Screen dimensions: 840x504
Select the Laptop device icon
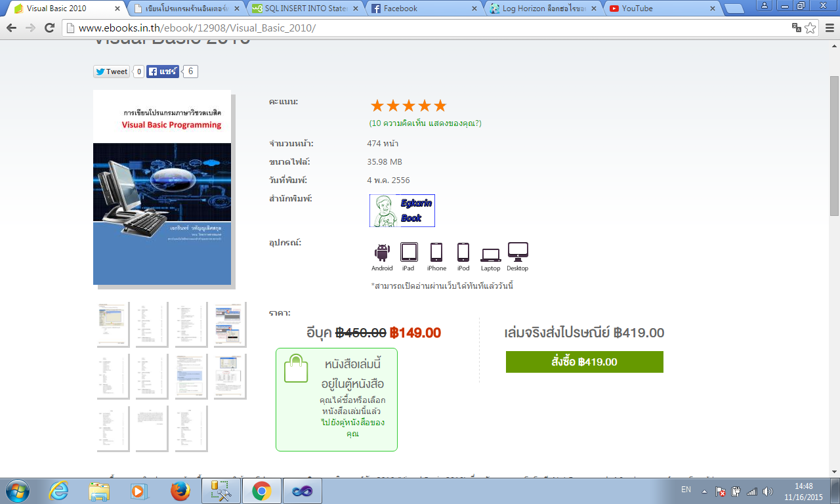pyautogui.click(x=490, y=260)
